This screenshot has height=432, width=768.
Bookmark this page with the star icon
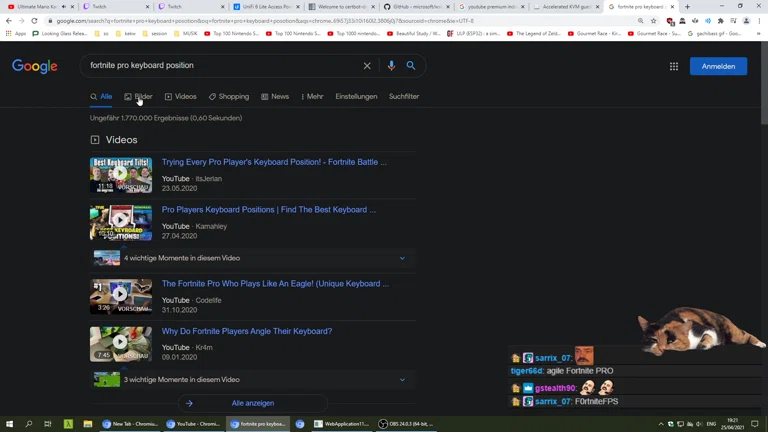tap(654, 20)
